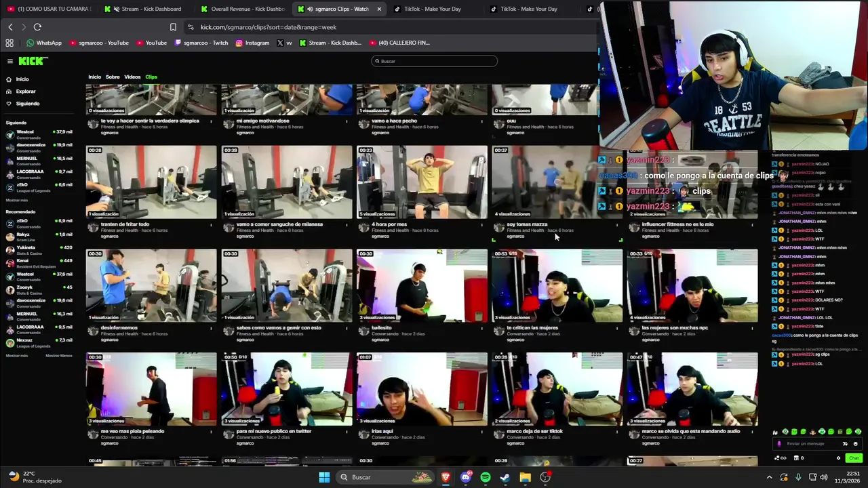Bookmark this page via bookmark icon
The height and width of the screenshot is (488, 868).
pyautogui.click(x=173, y=27)
